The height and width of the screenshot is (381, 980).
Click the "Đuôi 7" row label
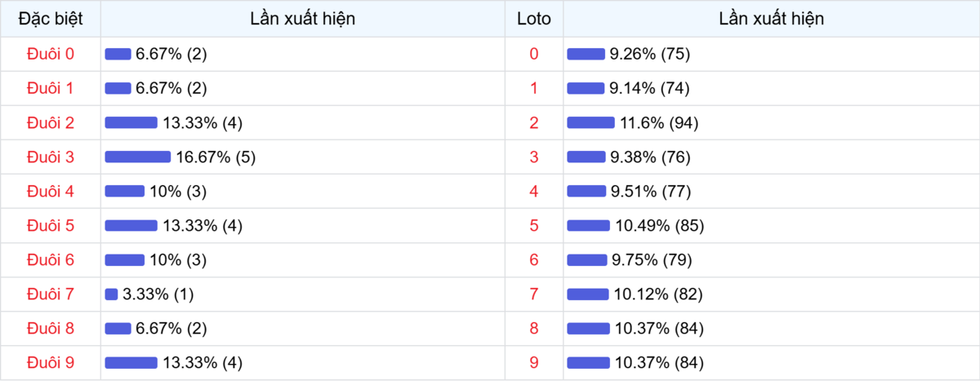50,294
